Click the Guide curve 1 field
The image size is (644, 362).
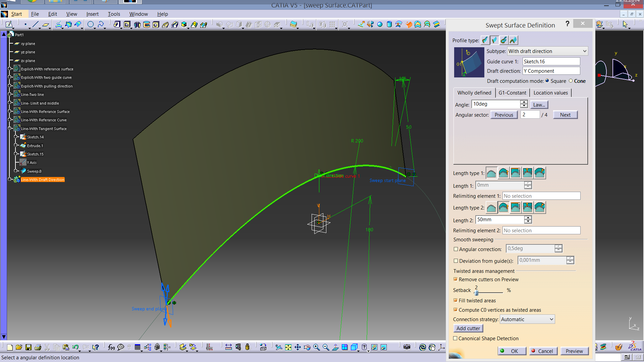(x=551, y=61)
